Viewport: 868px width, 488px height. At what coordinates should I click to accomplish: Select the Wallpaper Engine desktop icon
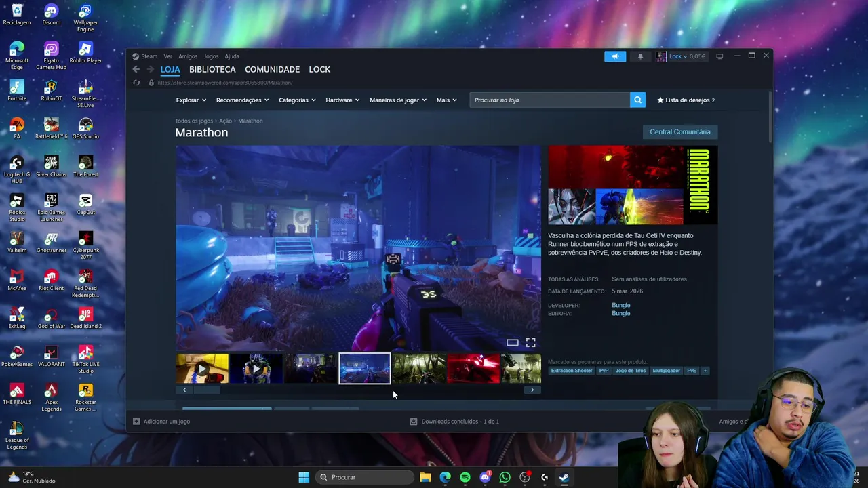[85, 18]
